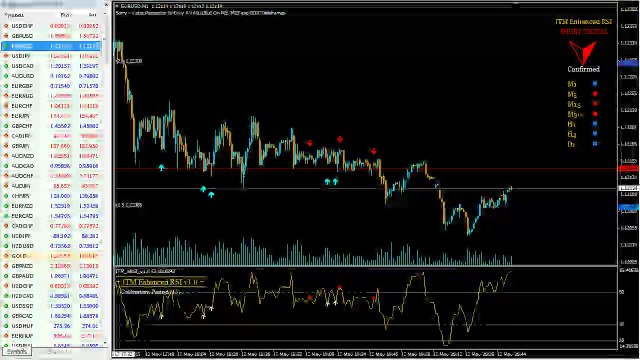The width and height of the screenshot is (640, 360).
Task: Click the red short signal arrow graphic
Action: tap(582, 52)
